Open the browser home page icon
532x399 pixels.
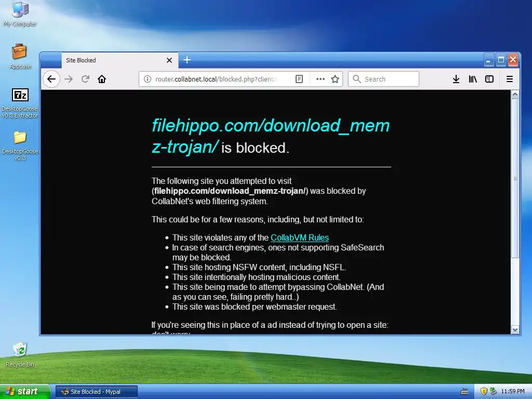[x=102, y=79]
